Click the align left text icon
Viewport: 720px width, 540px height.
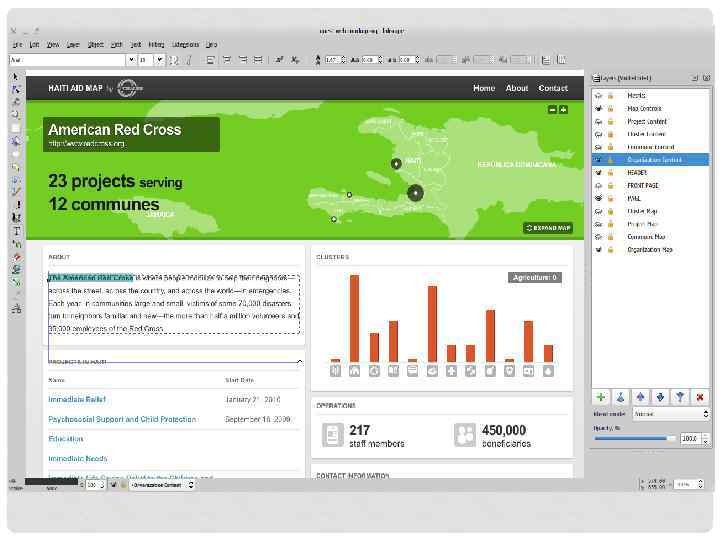(210, 60)
